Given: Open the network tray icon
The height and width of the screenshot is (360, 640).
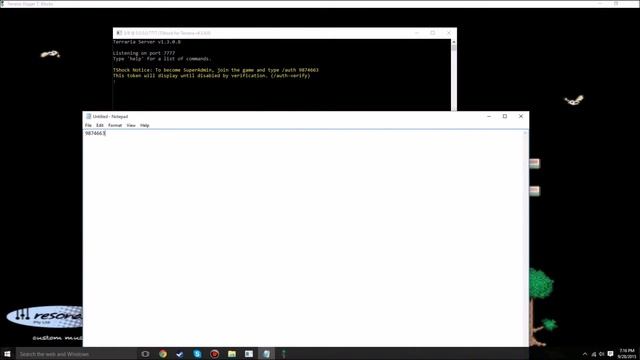Looking at the screenshot, I should click(x=593, y=354).
